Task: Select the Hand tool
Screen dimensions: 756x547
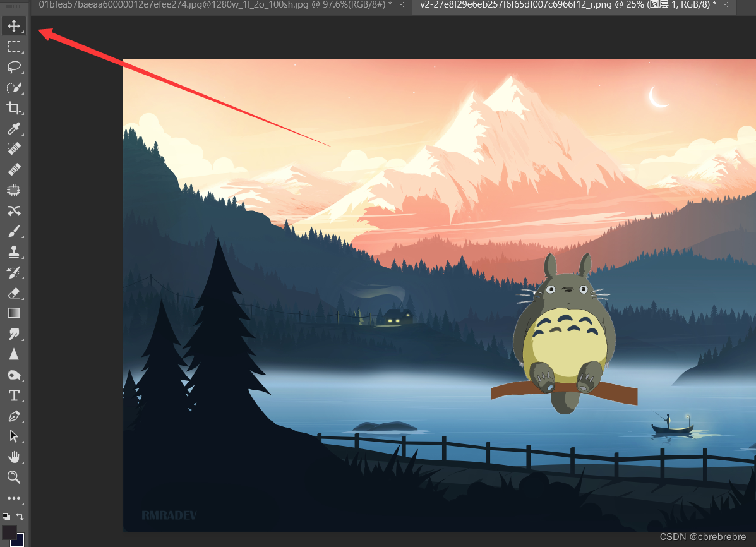Action: pyautogui.click(x=14, y=457)
